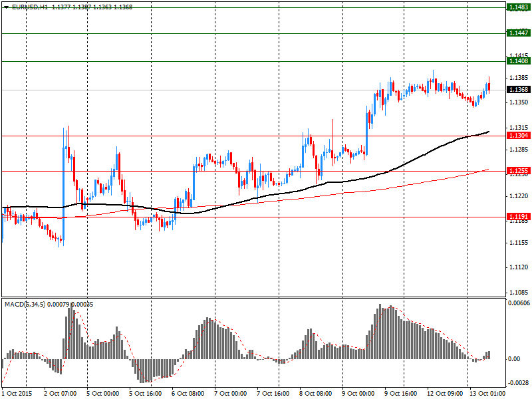
Task: Click the 9 Oct 16:00 time label
Action: [400, 394]
